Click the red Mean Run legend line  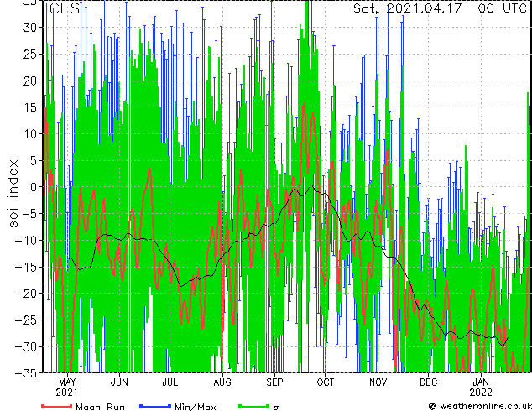[57, 406]
